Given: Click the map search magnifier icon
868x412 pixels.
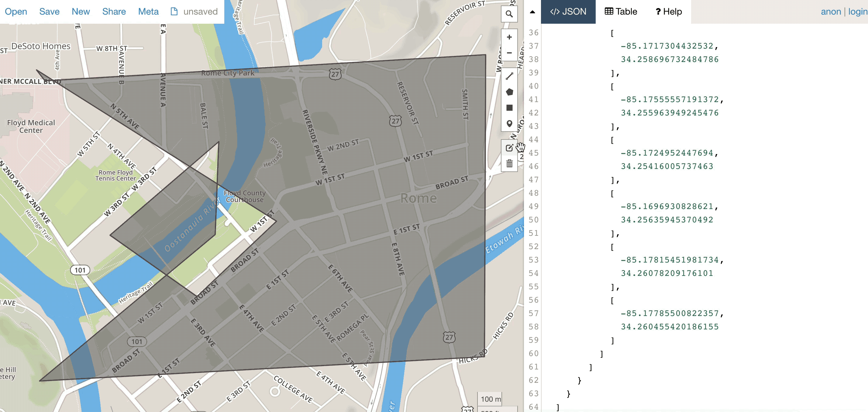Looking at the screenshot, I should [x=509, y=14].
